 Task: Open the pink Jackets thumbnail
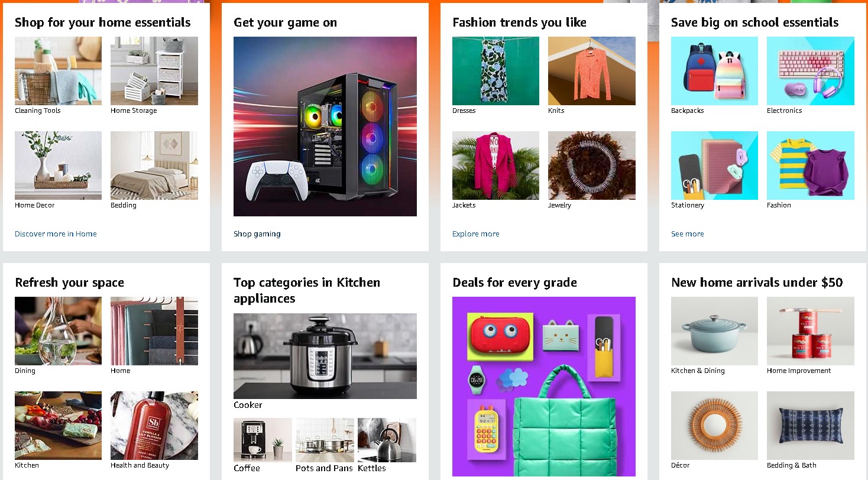[x=495, y=166]
